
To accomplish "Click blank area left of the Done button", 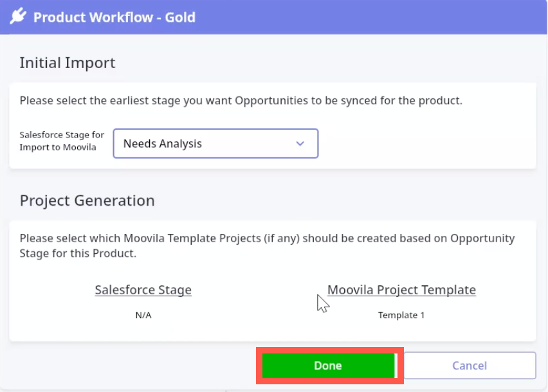I will pos(129,366).
